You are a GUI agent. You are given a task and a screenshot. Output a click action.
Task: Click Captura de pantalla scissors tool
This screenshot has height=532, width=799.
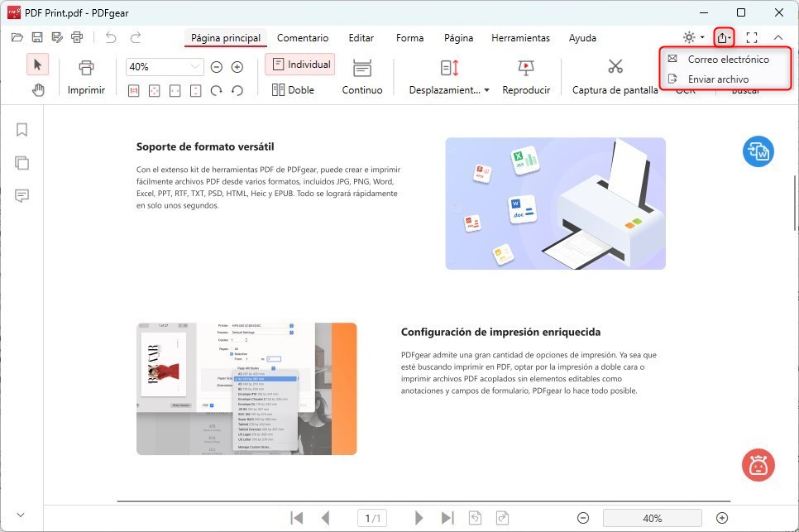point(615,76)
